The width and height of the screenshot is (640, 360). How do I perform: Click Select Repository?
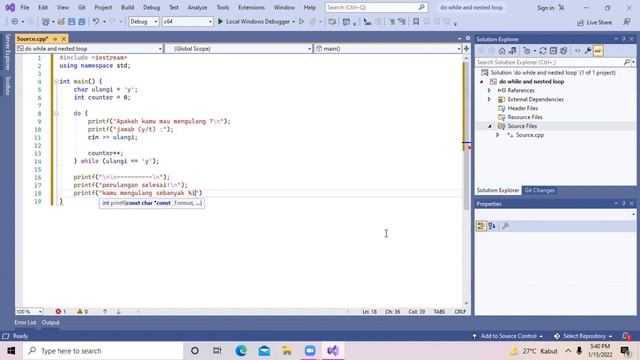(584, 336)
